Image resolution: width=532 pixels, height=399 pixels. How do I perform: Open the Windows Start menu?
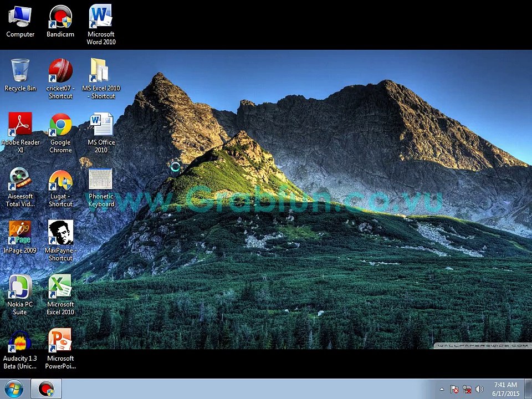[14, 389]
